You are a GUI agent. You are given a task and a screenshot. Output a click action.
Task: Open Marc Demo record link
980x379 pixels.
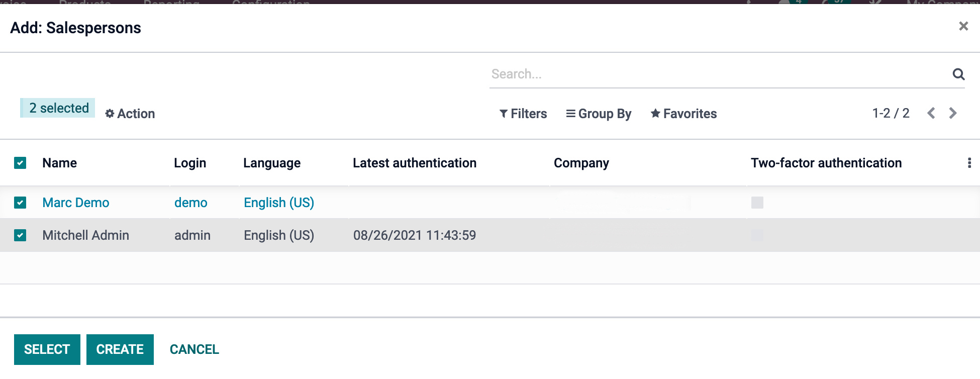point(76,203)
